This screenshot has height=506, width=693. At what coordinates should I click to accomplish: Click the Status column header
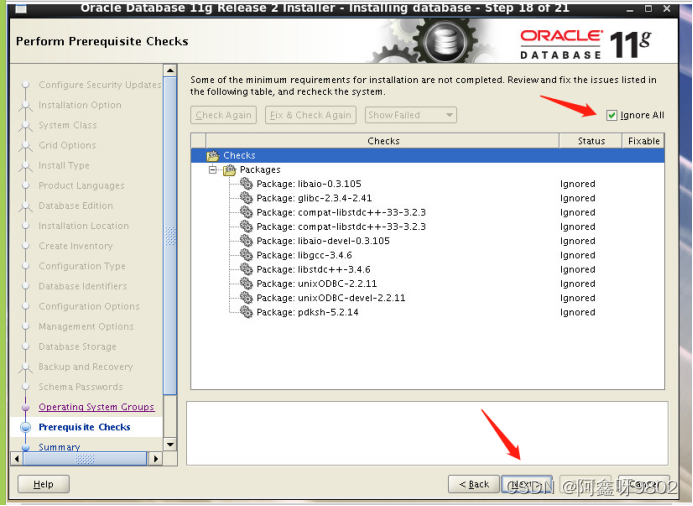pos(591,141)
